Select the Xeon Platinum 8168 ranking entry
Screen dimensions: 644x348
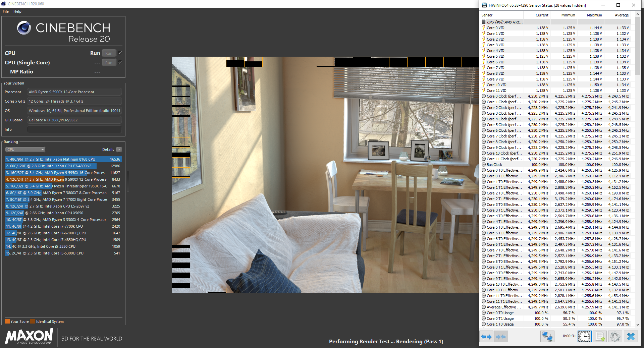(63, 159)
